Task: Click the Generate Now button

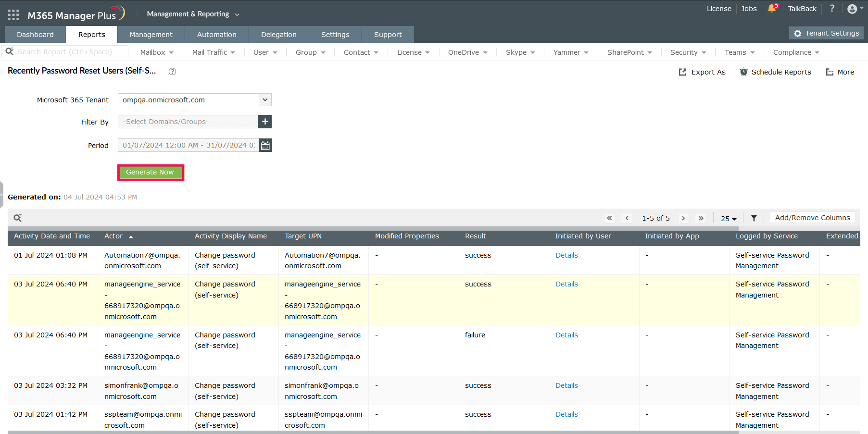Action: 150,172
